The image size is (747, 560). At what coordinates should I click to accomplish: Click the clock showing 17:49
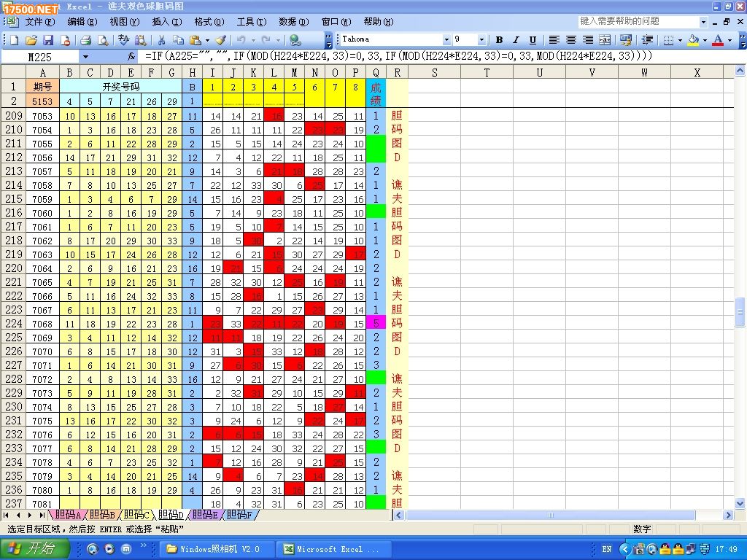tap(727, 549)
